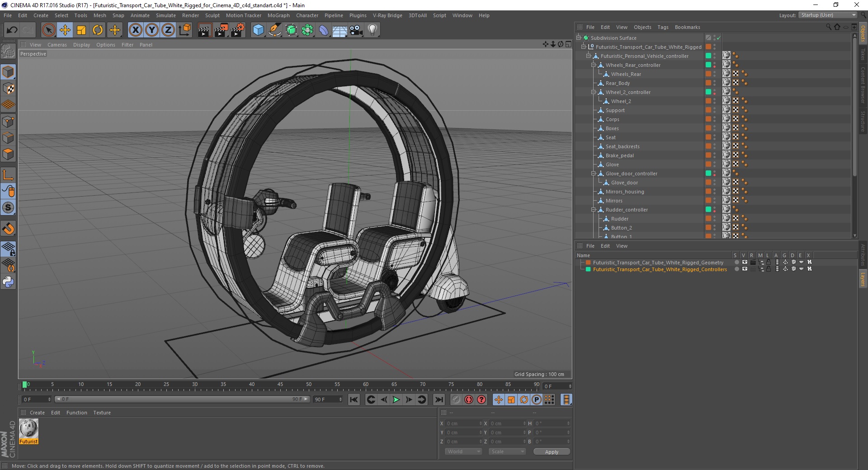The height and width of the screenshot is (470, 868).
Task: Click the Controllers layer green color swatch
Action: tap(588, 269)
